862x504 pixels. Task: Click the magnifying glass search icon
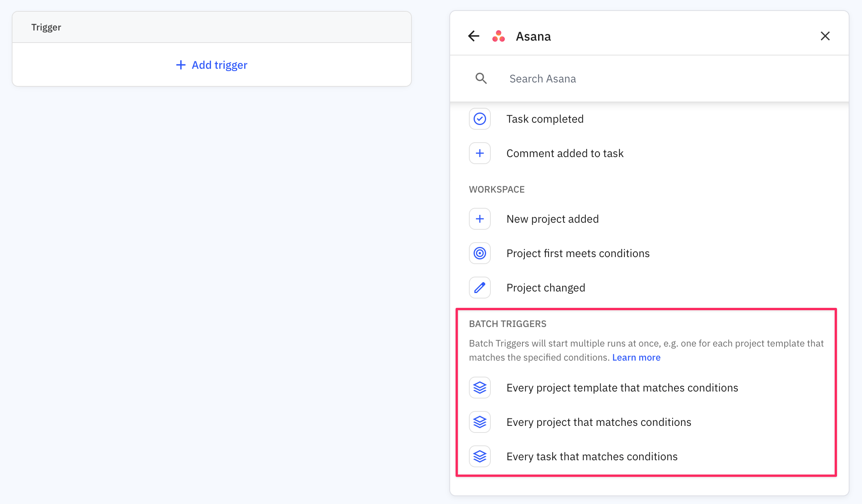click(481, 78)
